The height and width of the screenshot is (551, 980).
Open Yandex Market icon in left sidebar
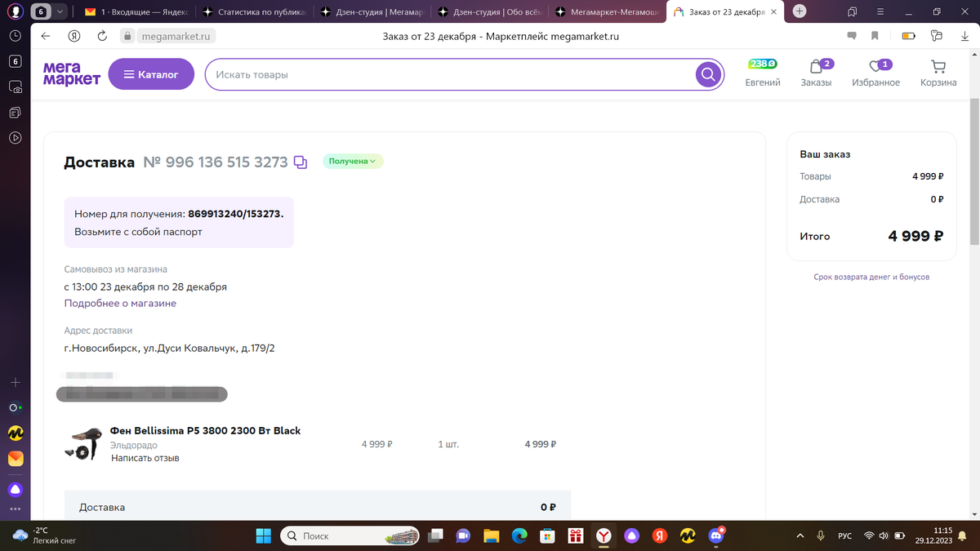(16, 433)
